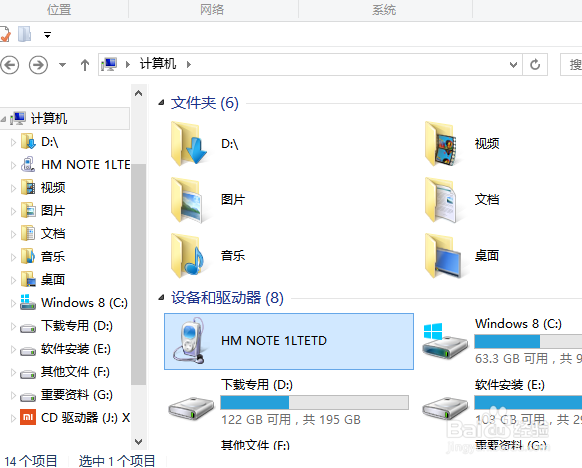The image size is (582, 468).
Task: Click the Windows drive icon in sidebar
Action: coord(28,302)
